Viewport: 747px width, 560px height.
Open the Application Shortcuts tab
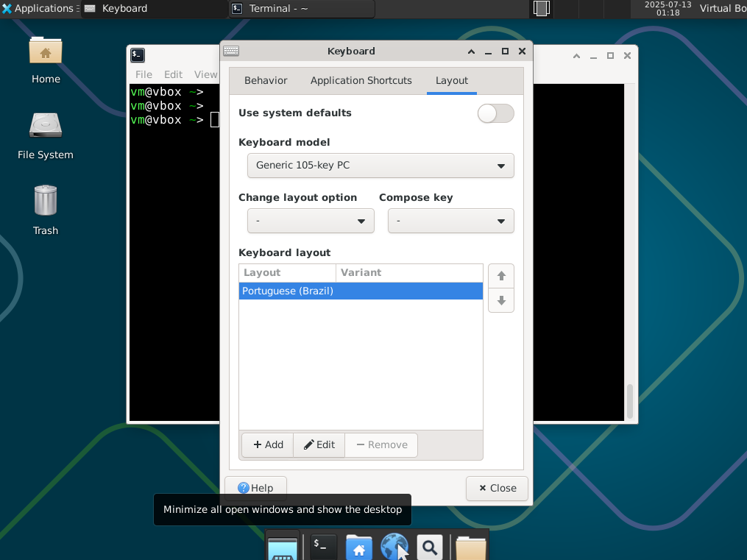tap(361, 80)
